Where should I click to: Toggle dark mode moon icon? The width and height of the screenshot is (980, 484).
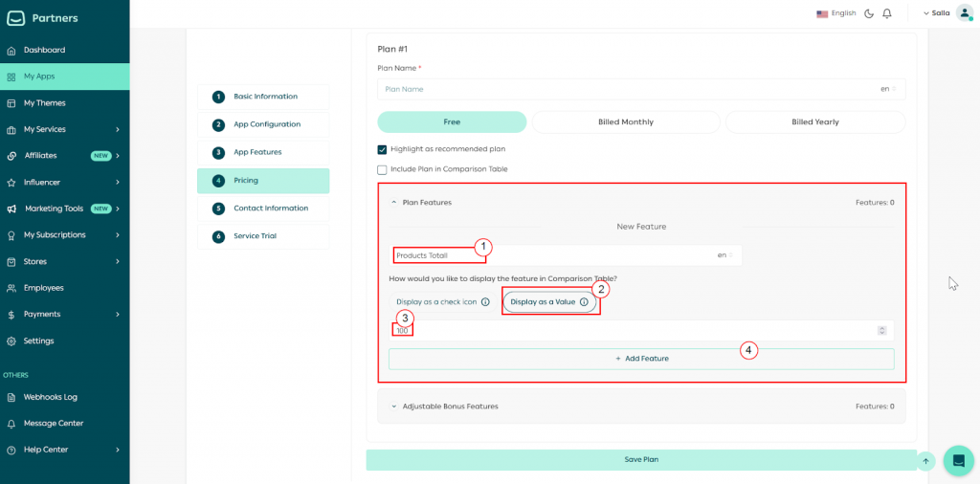[869, 13]
